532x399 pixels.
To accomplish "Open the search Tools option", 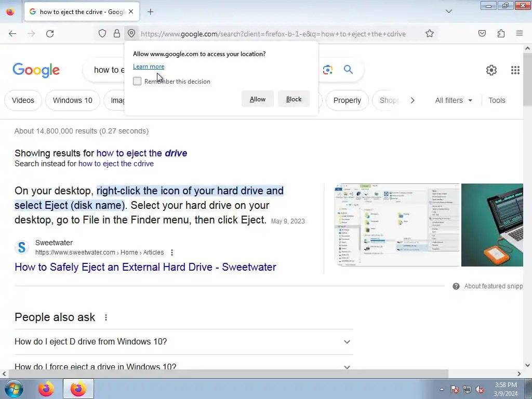I will (497, 100).
